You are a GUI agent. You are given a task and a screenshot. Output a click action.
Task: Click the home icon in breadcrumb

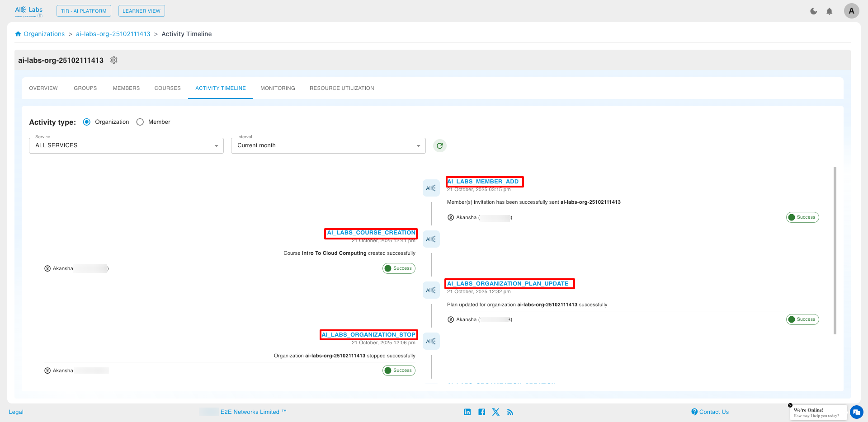tap(18, 34)
